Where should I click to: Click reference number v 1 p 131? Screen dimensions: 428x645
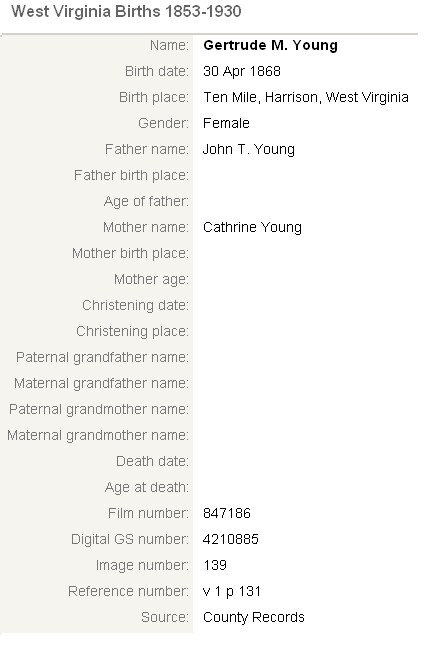pos(232,592)
